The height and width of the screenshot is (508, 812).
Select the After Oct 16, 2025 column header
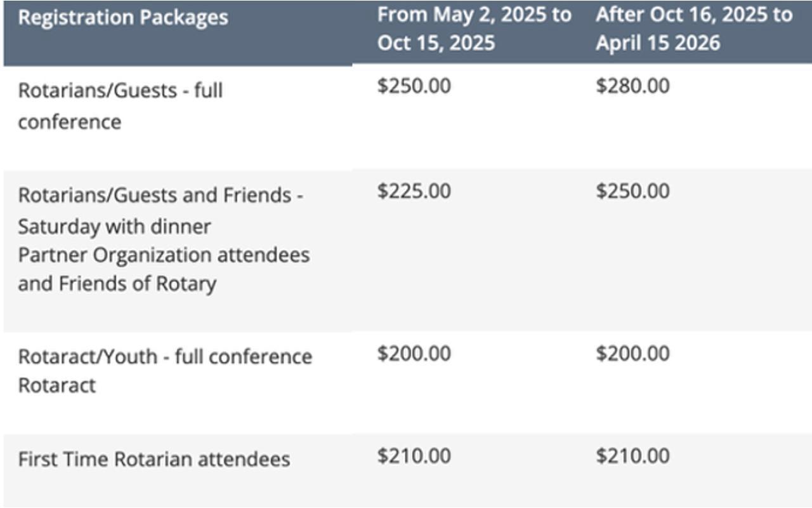pos(693,29)
